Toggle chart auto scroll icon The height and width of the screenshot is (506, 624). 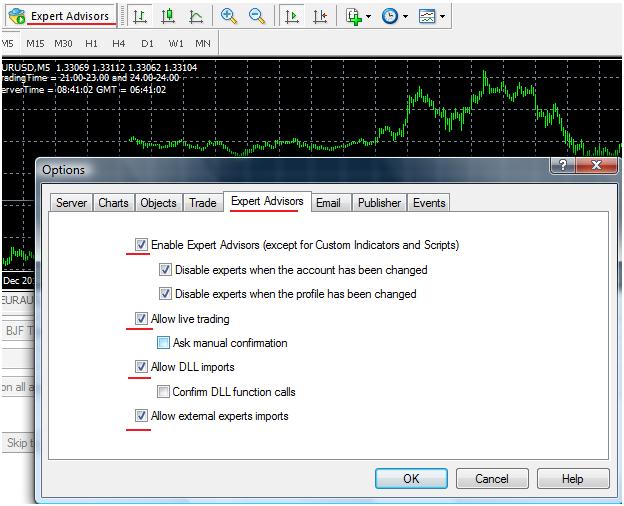point(291,16)
